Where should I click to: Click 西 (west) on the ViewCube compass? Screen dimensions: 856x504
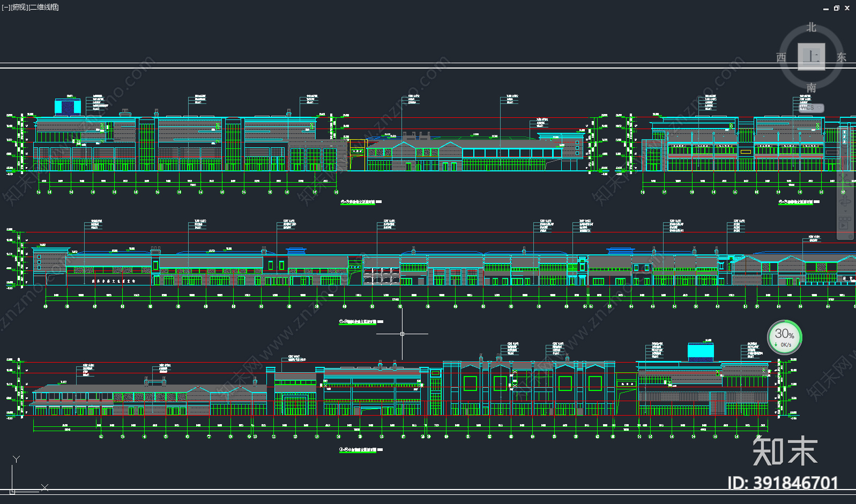(x=781, y=57)
